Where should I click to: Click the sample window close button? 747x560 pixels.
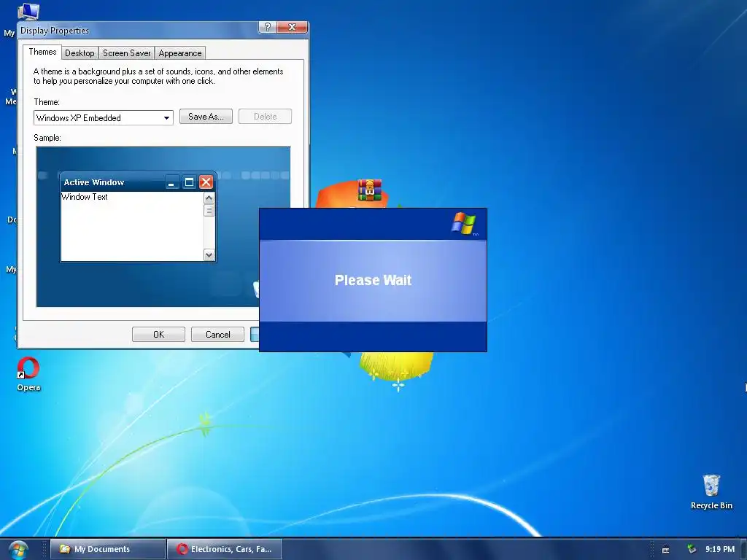[x=206, y=182]
